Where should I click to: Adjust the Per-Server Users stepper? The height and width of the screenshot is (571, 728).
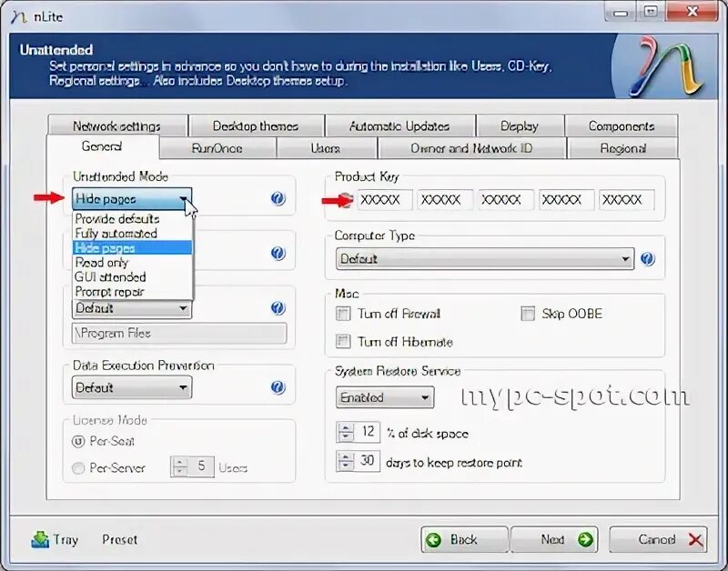click(180, 466)
